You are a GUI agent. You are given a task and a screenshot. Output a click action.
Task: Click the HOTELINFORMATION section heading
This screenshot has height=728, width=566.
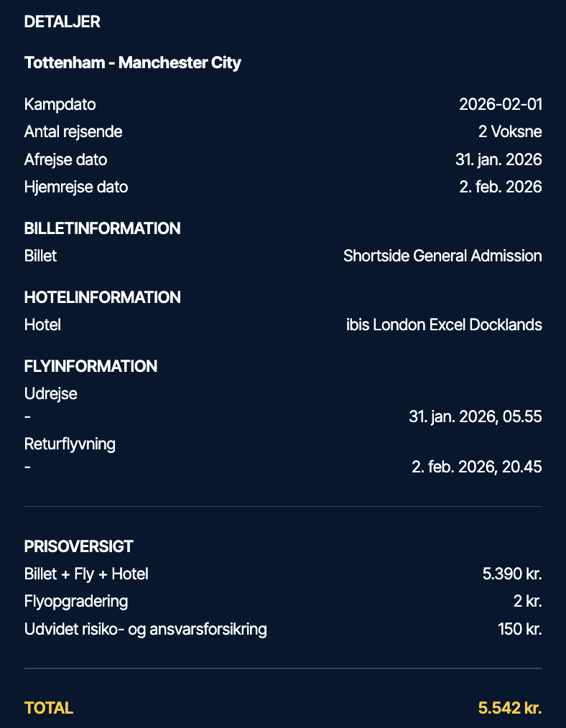point(102,297)
